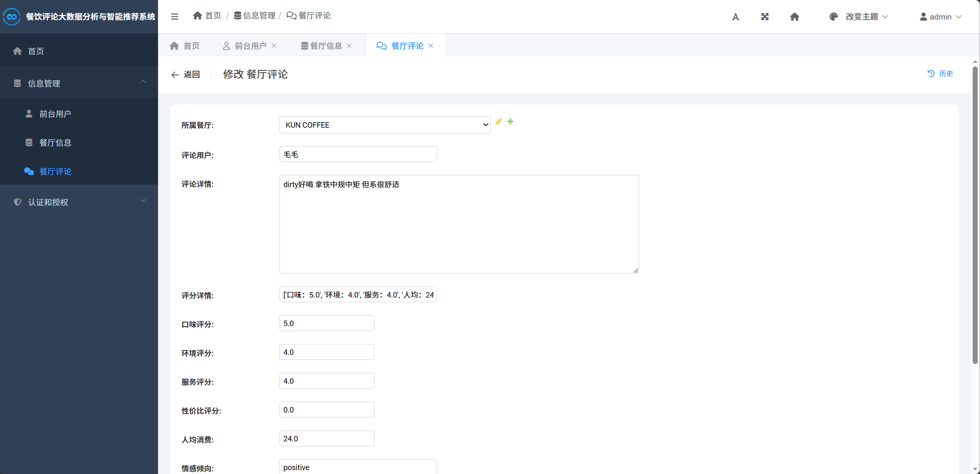Screen dimensions: 980x474
Task: Click the hamburger menu collapse icon
Action: point(175,17)
